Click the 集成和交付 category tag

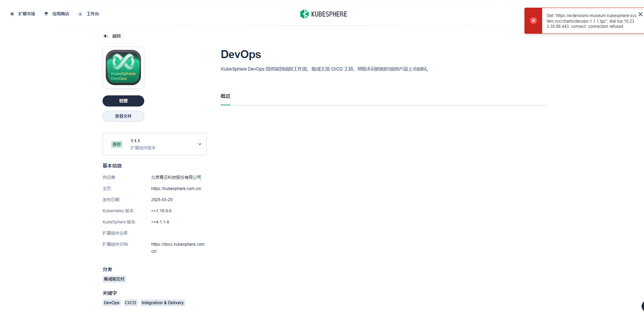pyautogui.click(x=114, y=279)
